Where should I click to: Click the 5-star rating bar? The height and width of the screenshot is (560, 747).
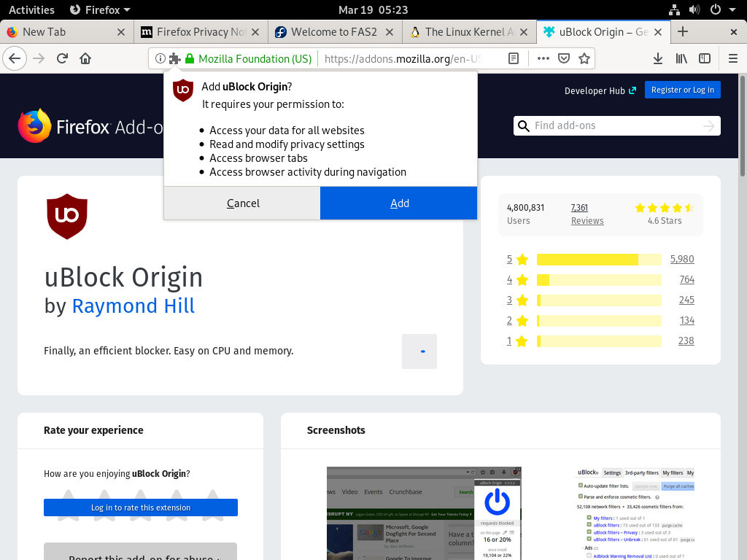[599, 260]
